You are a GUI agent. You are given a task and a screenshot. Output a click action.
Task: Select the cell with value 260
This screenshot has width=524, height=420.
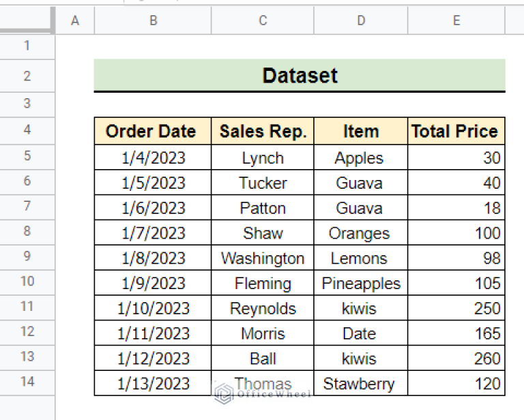tap(456, 359)
